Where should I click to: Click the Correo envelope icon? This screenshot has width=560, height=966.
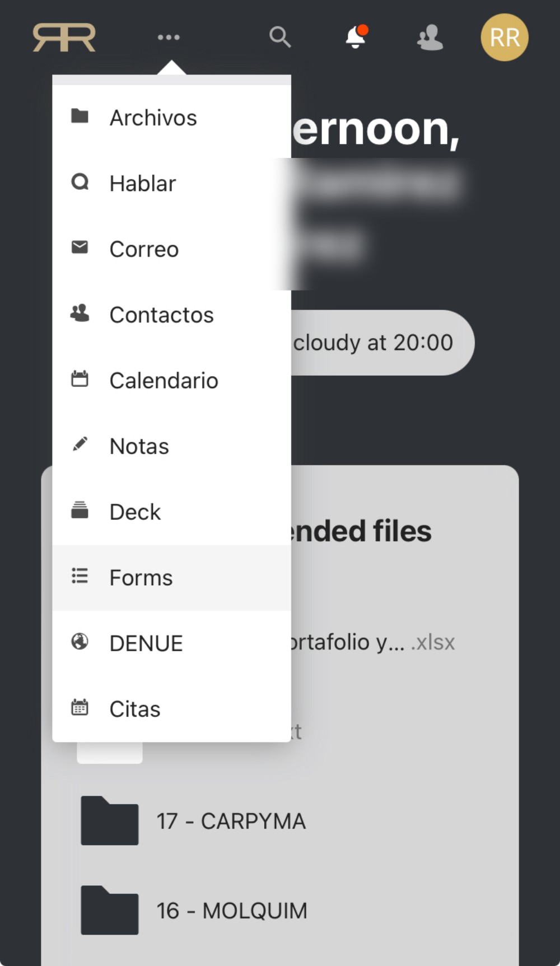(x=80, y=247)
